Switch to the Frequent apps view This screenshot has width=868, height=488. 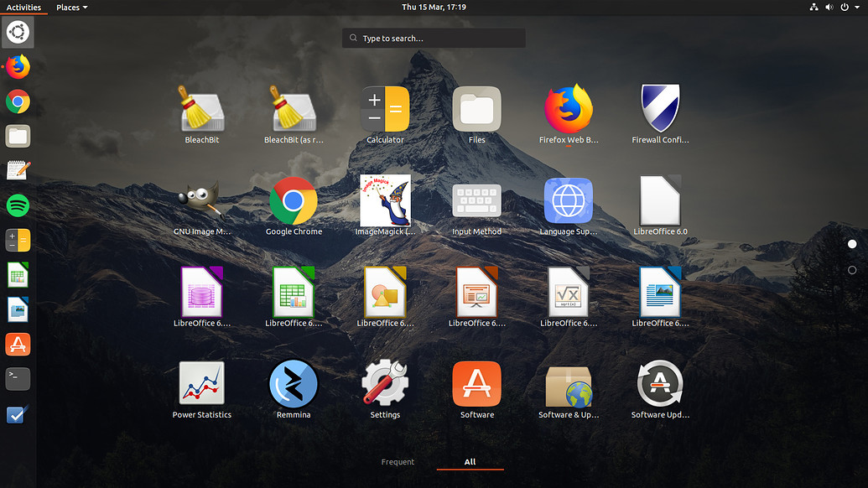coord(398,462)
